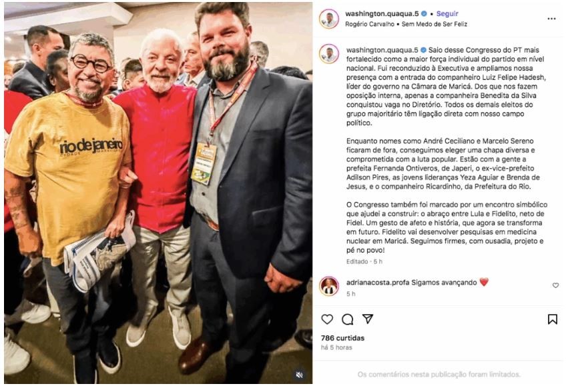The width and height of the screenshot is (574, 392).
Task: Click the '5 h' time under the comment
Action: pos(350,293)
